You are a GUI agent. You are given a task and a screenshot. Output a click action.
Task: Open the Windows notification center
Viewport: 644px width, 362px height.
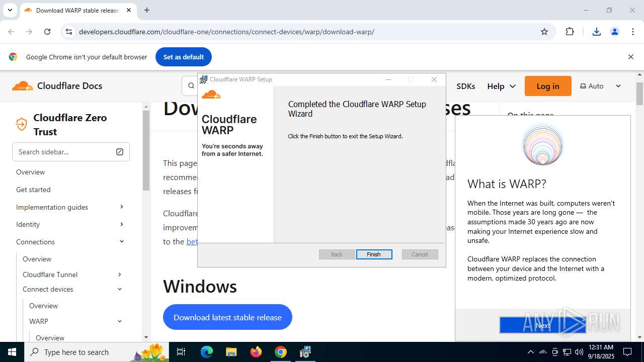tap(627, 352)
